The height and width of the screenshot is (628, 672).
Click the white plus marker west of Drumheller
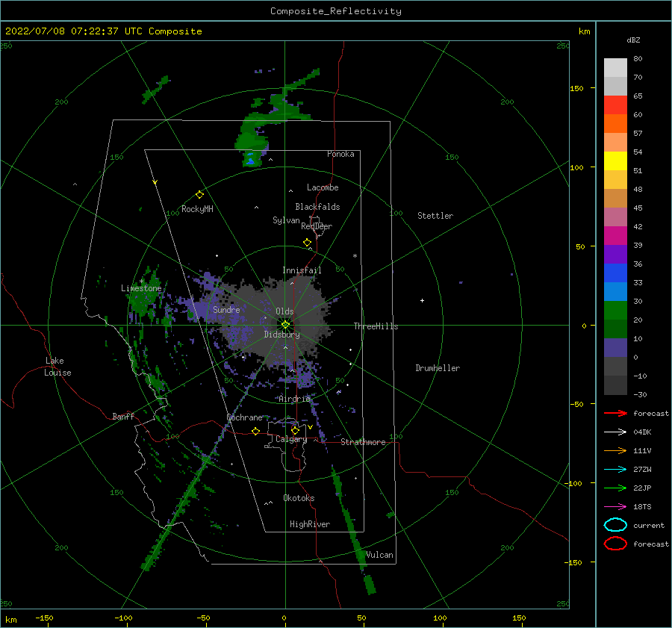[422, 300]
